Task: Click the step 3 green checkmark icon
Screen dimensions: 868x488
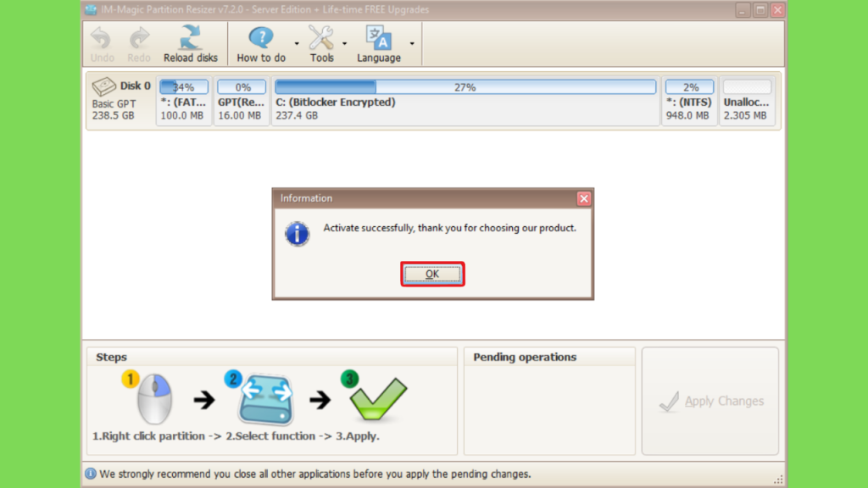Action: [379, 398]
